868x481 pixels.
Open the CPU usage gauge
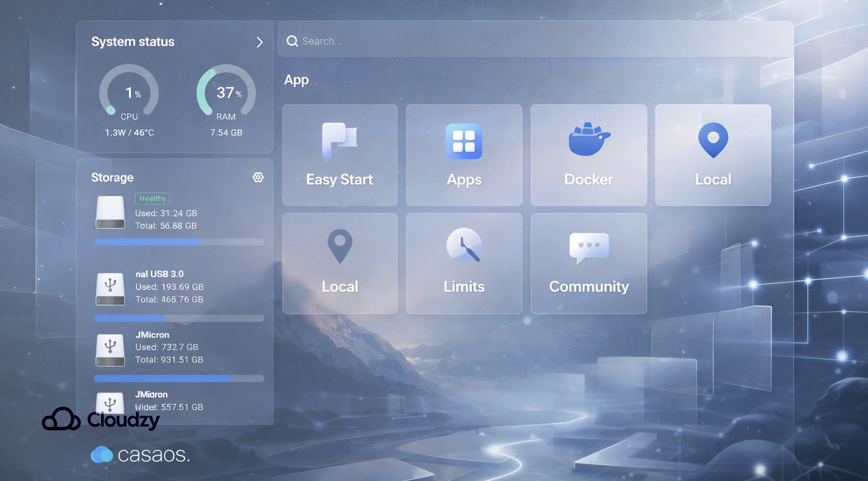tap(129, 94)
